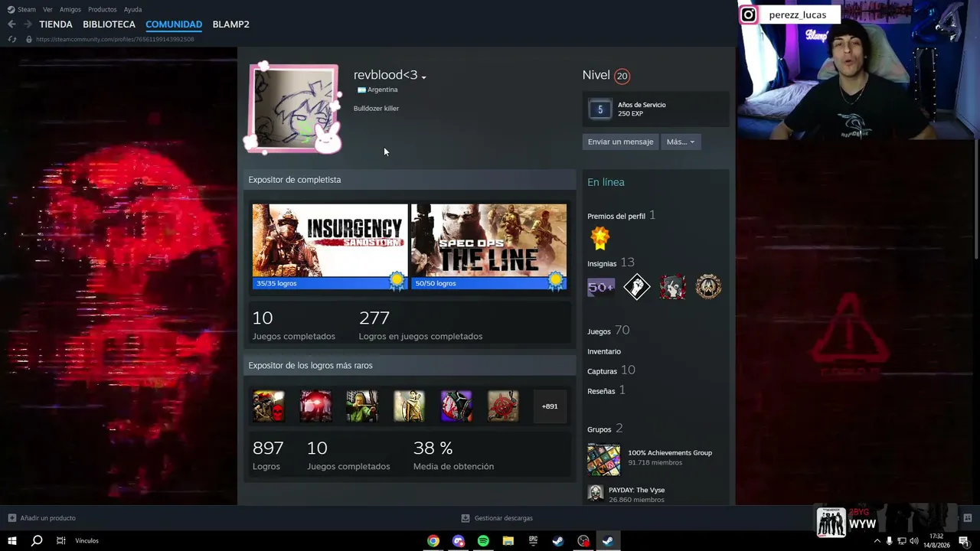Open the Ver menu
This screenshot has height=551, width=980.
click(x=48, y=9)
